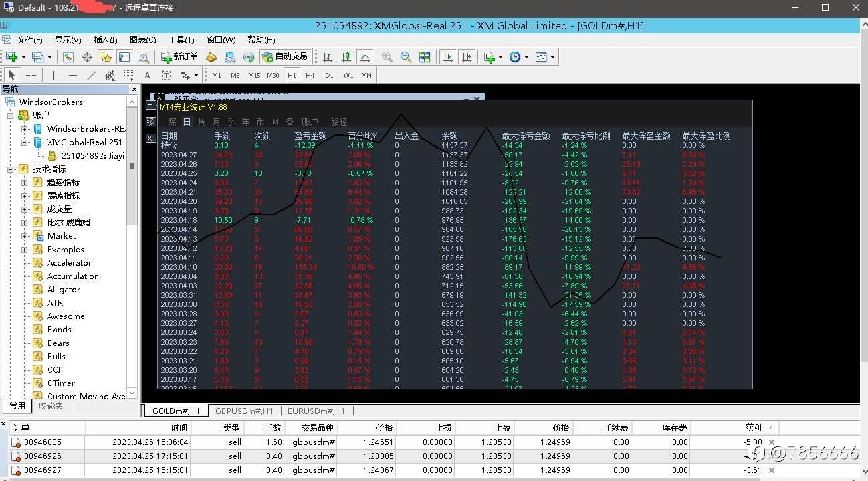Toggle the Navigator star-folder icon
The image size is (868, 481).
pyautogui.click(x=106, y=57)
